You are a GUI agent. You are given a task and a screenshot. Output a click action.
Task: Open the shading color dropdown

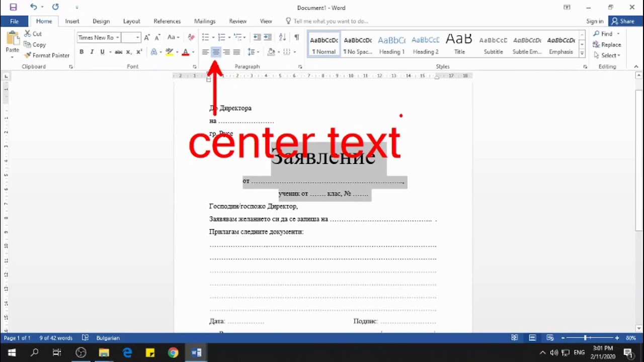click(x=278, y=52)
